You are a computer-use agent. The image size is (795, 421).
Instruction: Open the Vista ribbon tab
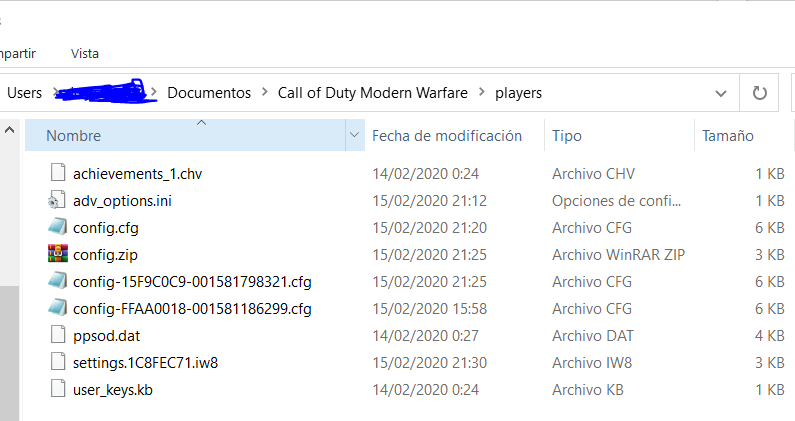tap(85, 53)
